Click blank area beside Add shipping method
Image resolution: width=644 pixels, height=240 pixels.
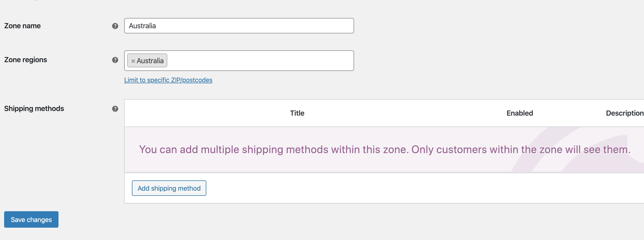pyautogui.click(x=385, y=188)
